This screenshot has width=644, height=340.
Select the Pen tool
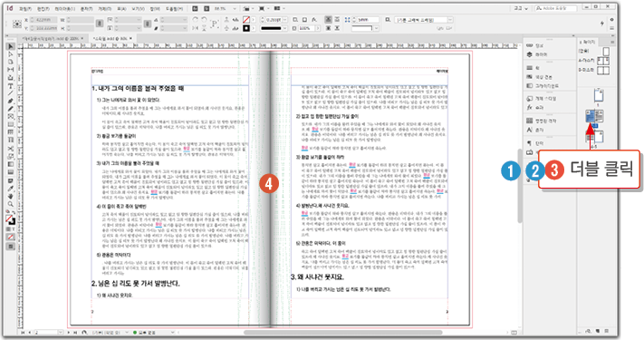pyautogui.click(x=11, y=102)
